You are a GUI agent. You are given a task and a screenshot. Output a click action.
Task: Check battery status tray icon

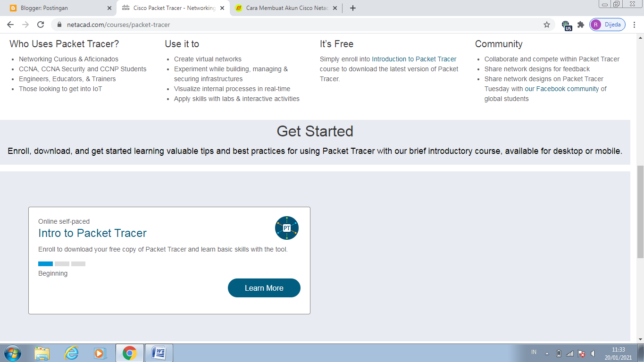(x=559, y=354)
